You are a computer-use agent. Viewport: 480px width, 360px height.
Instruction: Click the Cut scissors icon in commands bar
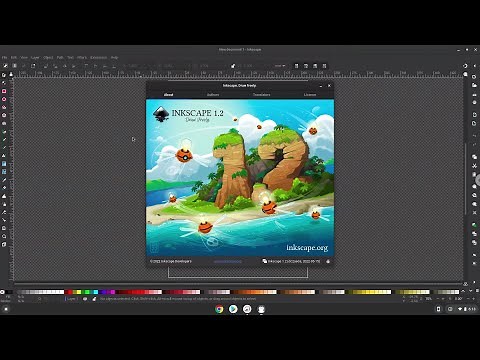pos(474,166)
